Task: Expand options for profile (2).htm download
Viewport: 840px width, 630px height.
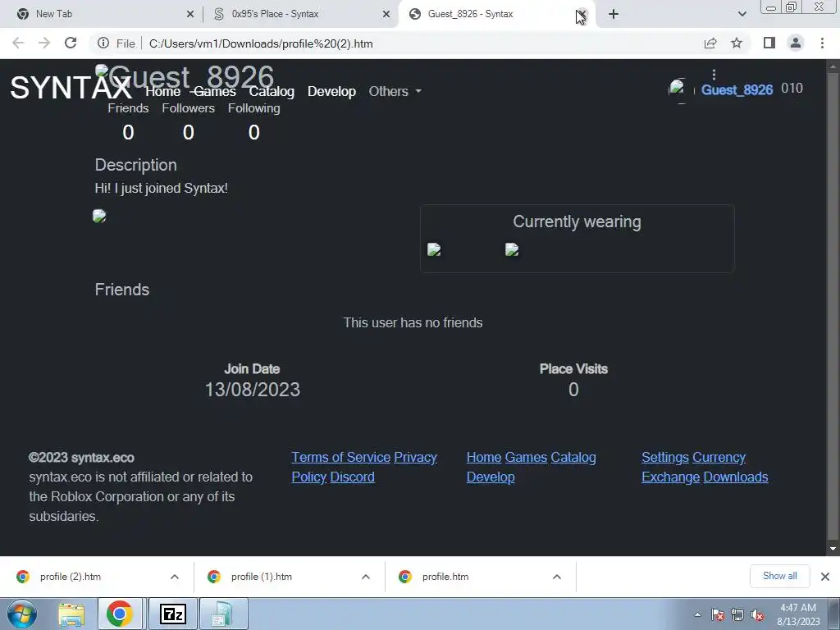Action: (175, 577)
